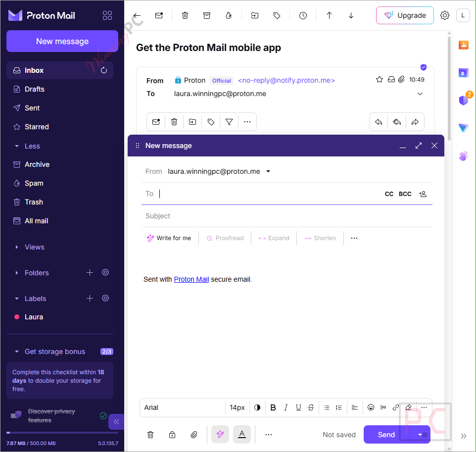This screenshot has height=452, width=476.
Task: Open the Inbox folder
Action: tap(60, 70)
